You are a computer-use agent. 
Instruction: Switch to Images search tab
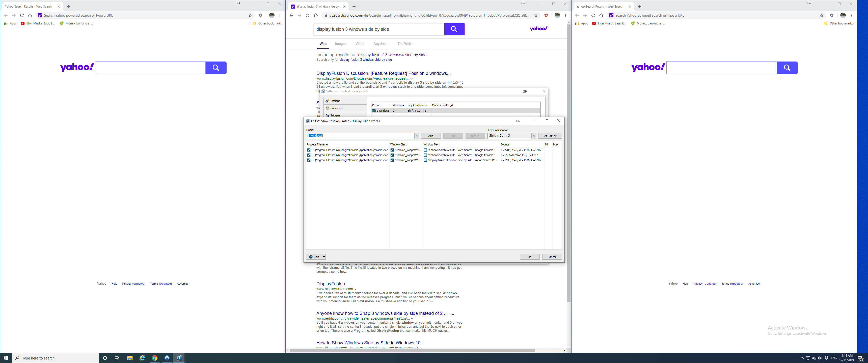pyautogui.click(x=340, y=44)
